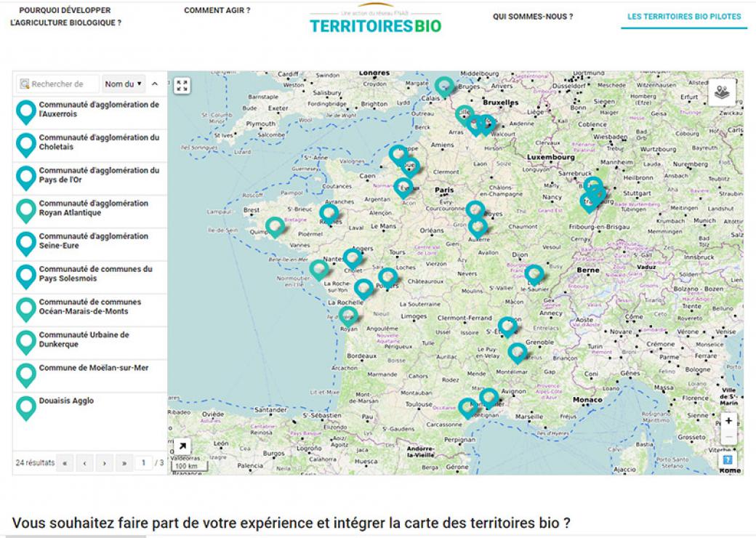Collapse the list with the chevron up
This screenshot has width=756, height=538.
tap(155, 84)
